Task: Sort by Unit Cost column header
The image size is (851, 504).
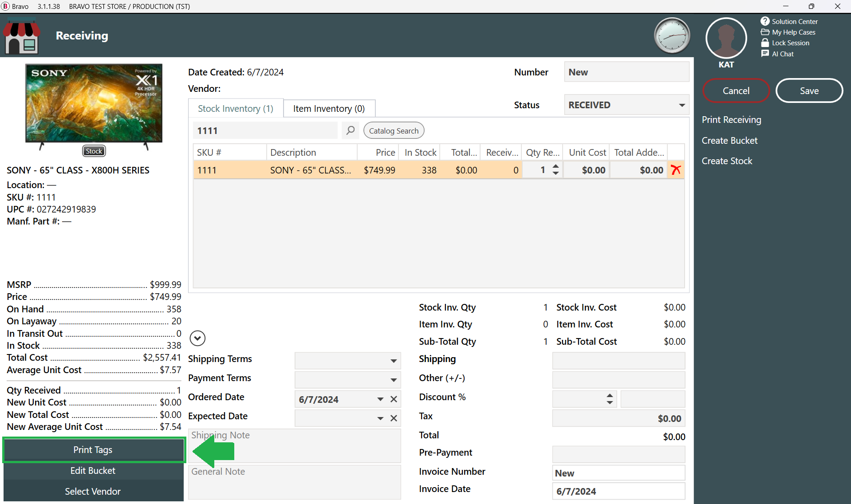Action: 586,152
